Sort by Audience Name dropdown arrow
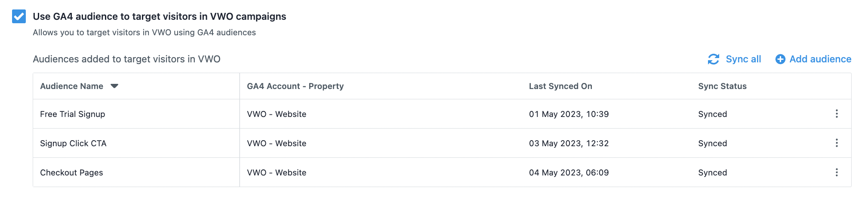The image size is (868, 209). [114, 86]
